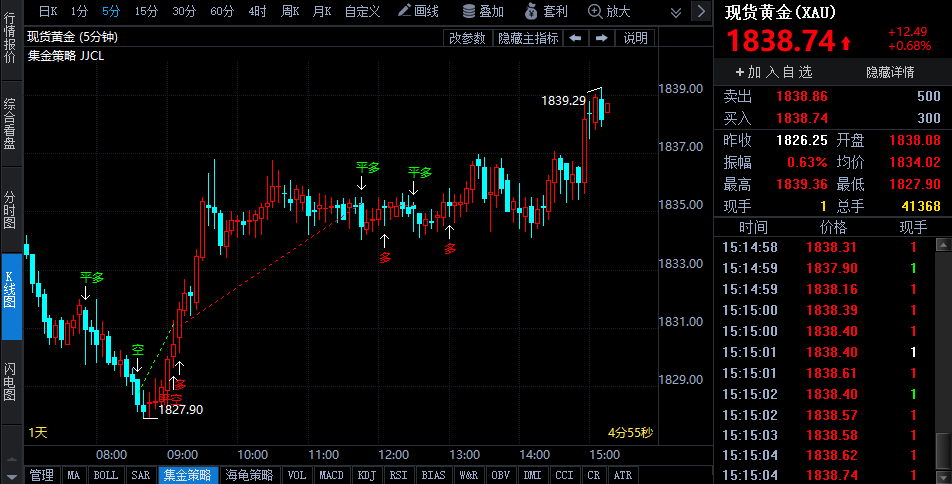
Task: Switch to the 15分 timeframe
Action: pyautogui.click(x=146, y=11)
